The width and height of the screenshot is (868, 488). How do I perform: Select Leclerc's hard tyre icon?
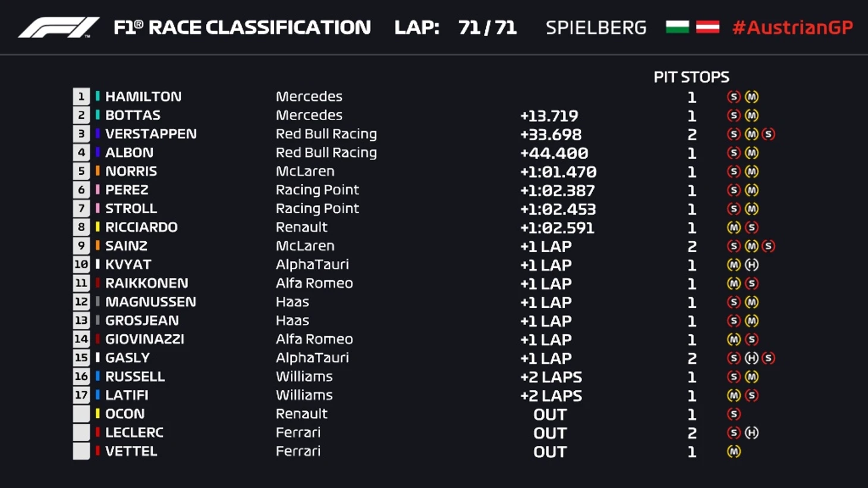coord(751,433)
